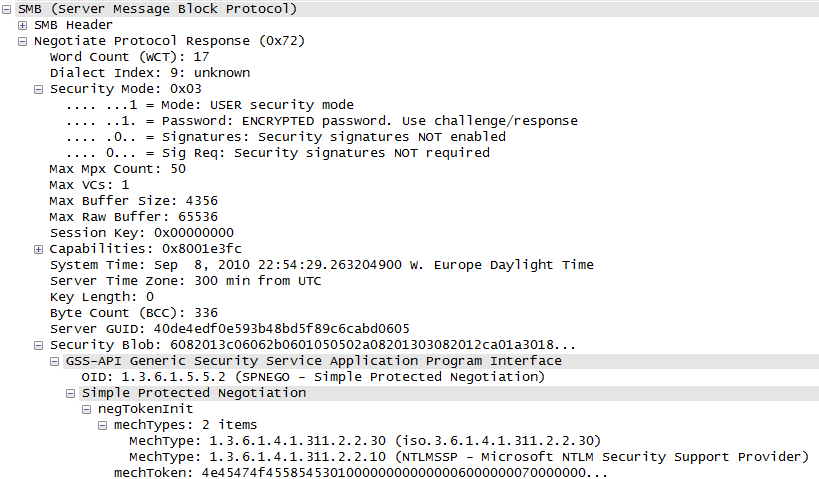Collapse the negTokenInit node

click(87, 410)
